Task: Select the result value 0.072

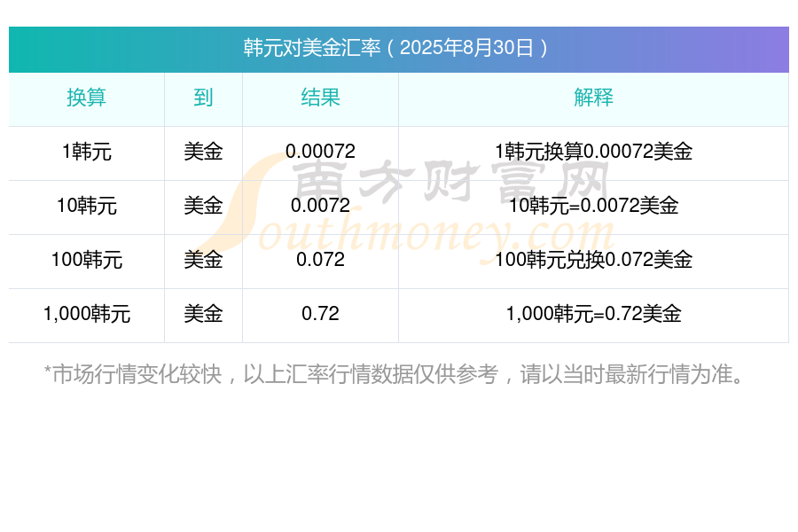Action: pos(320,260)
